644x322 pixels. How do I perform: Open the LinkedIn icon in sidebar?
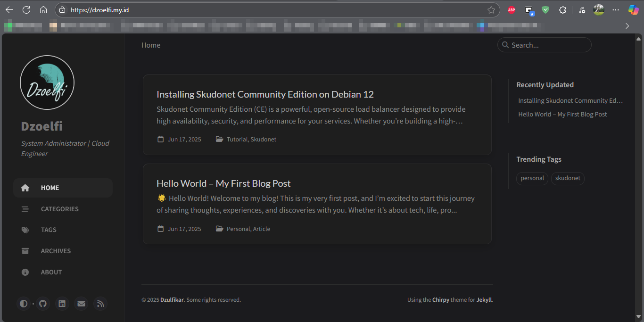coord(62,304)
